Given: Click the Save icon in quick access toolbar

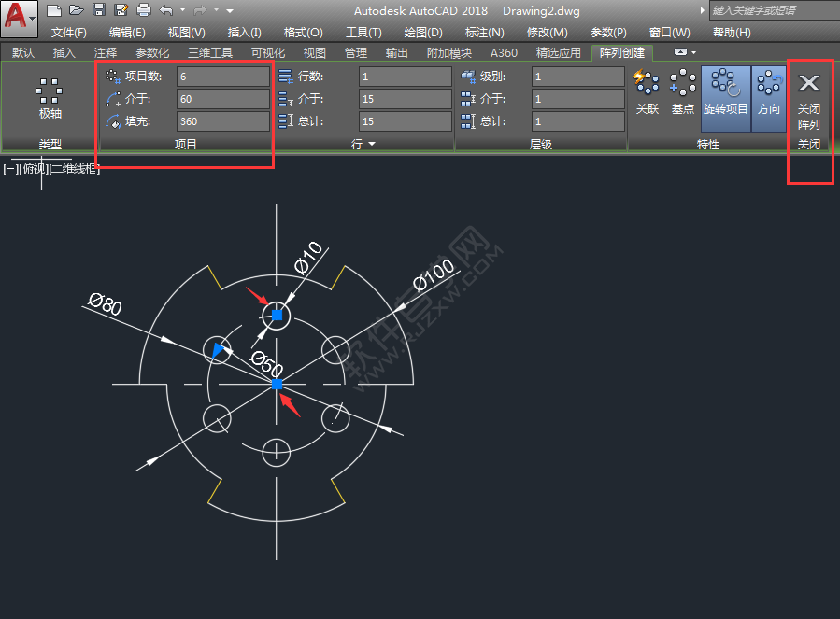Looking at the screenshot, I should tap(99, 10).
